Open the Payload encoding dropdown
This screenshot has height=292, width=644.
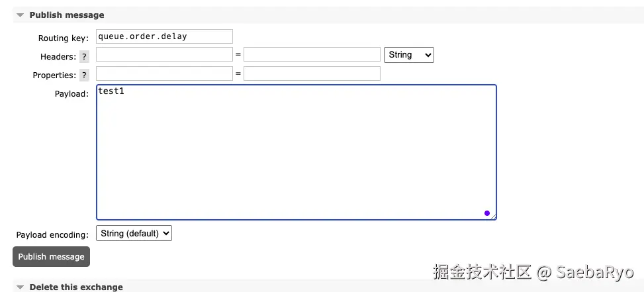pyautogui.click(x=134, y=233)
